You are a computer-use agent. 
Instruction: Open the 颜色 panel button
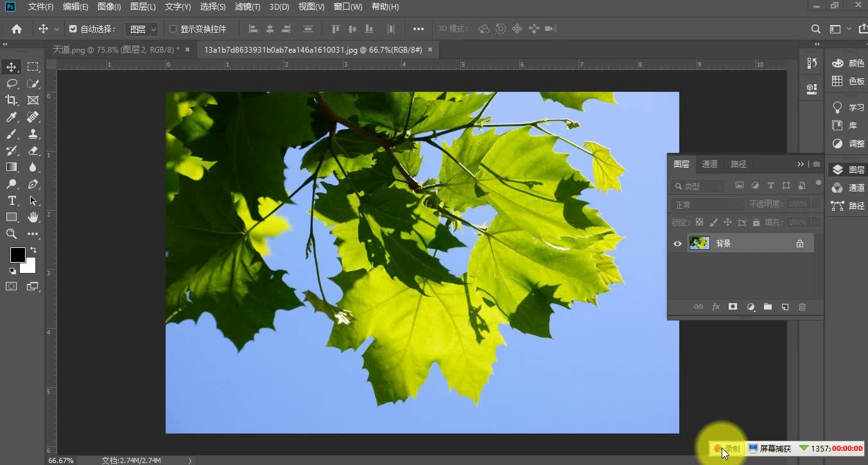point(848,63)
